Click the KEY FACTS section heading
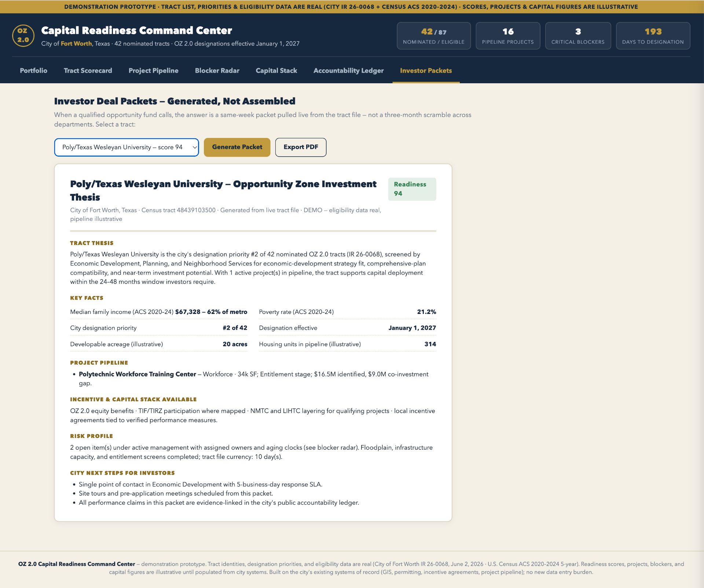704x588 pixels. [x=87, y=298]
